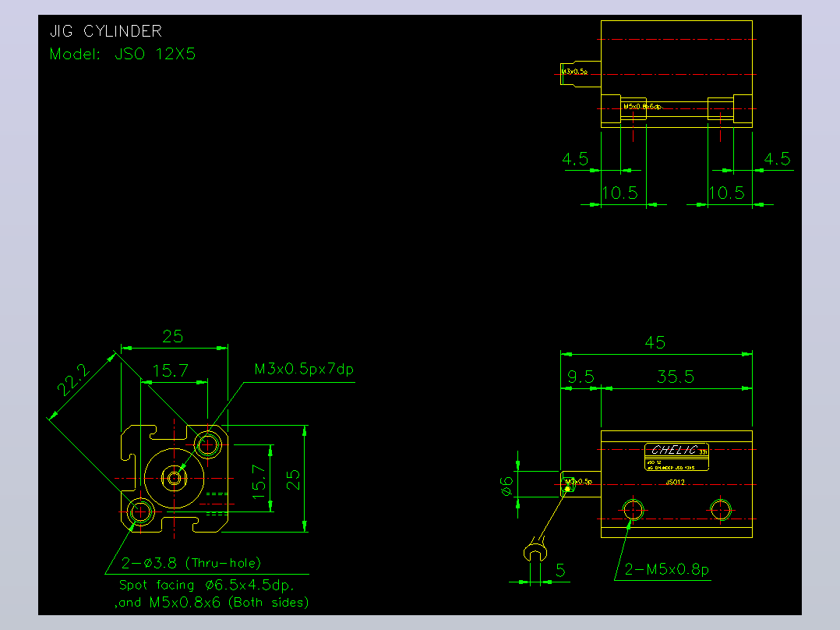This screenshot has width=840, height=630.
Task: Click the JSO12 label on the cylinder body
Action: [x=675, y=482]
